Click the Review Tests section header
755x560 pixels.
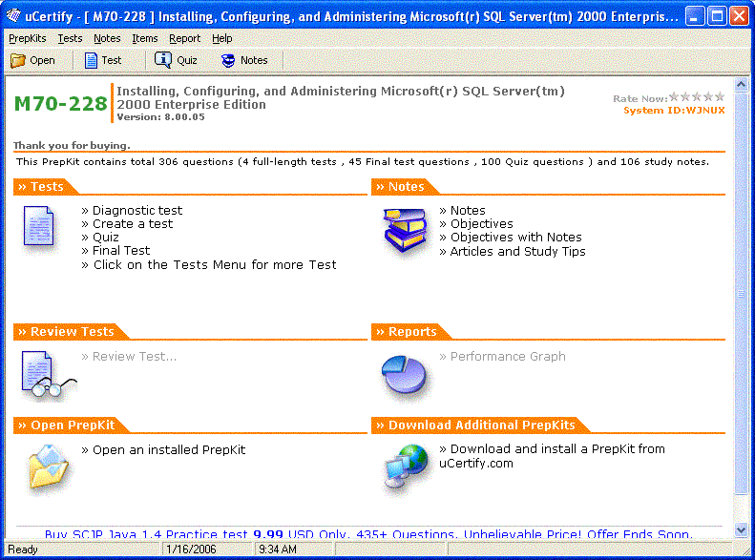[x=72, y=331]
